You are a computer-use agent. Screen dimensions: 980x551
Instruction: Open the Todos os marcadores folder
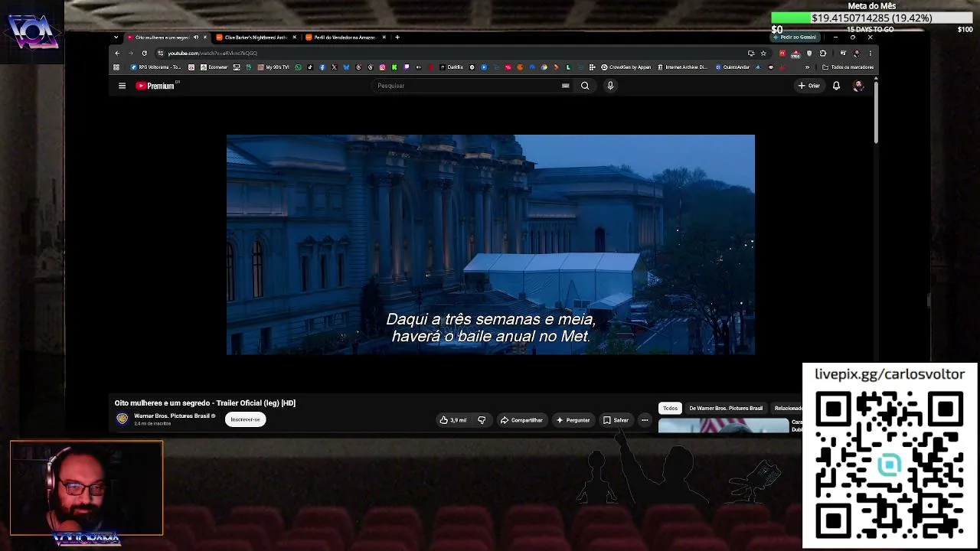(848, 67)
